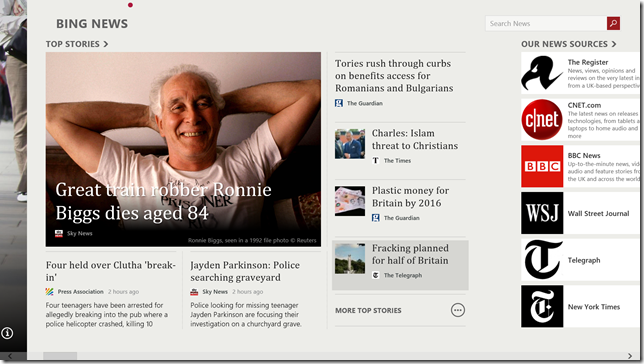Screen dimensions: 644x364
Task: Open the Top Stories section chevron
Action: point(106,44)
